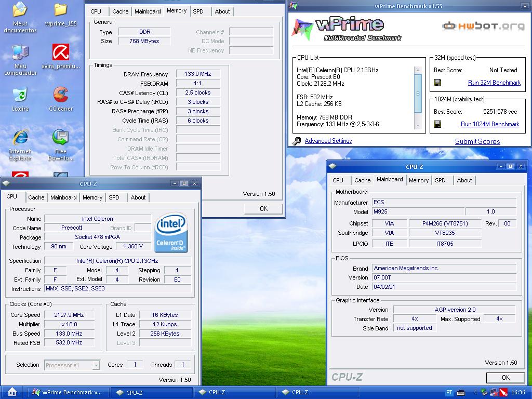The image size is (532, 399).
Task: Open Meu computador desktop icon
Action: [20, 60]
